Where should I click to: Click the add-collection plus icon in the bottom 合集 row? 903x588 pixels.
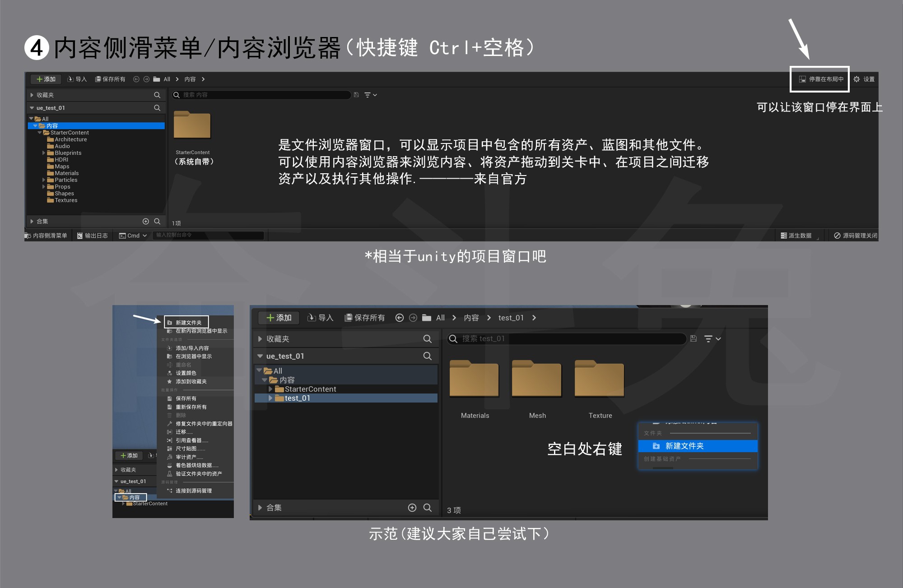(412, 508)
